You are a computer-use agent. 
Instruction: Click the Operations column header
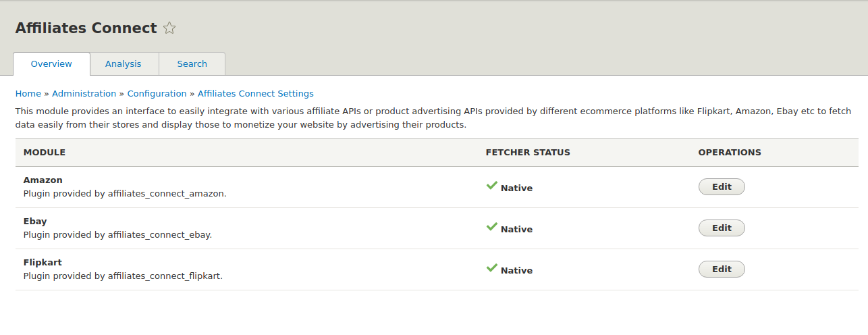(x=730, y=153)
